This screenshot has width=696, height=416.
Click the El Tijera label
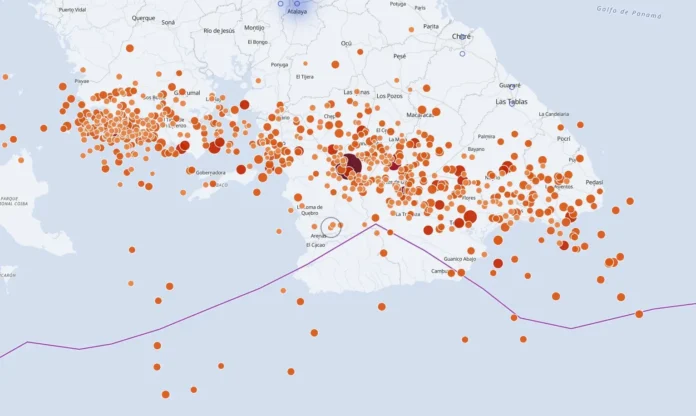pos(304,77)
